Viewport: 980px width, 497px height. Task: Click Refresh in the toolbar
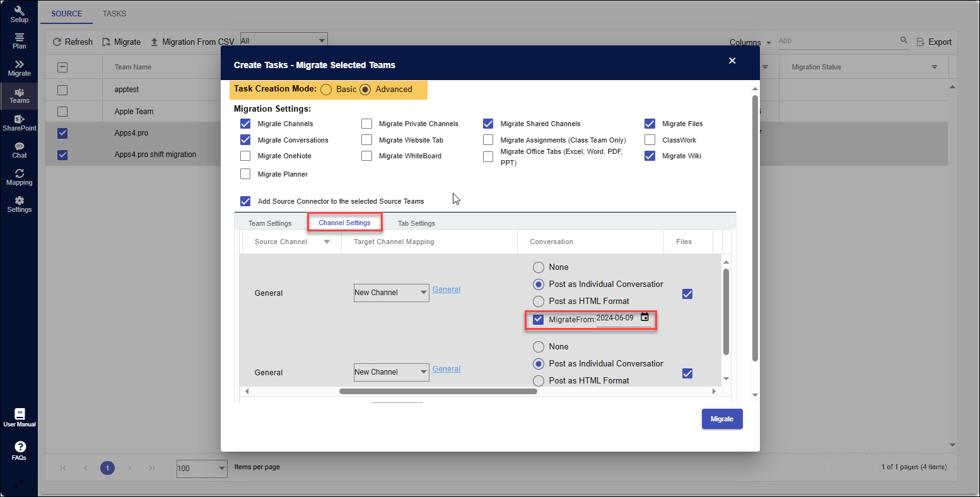click(73, 42)
